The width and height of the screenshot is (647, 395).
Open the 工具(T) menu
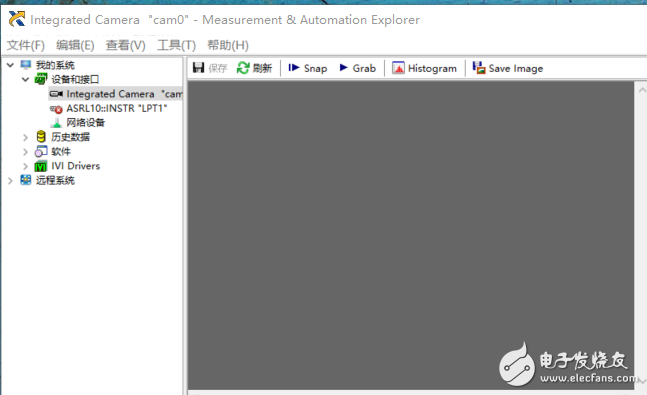point(176,45)
